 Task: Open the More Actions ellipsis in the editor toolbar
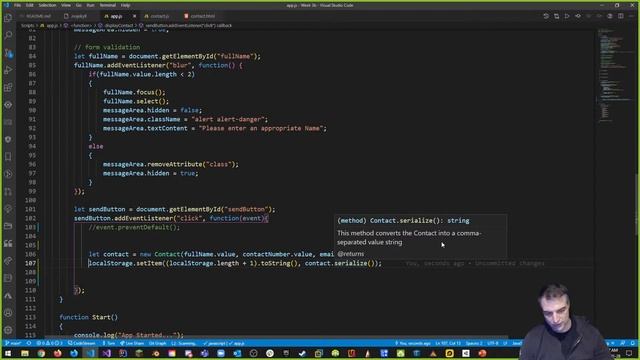coord(631,16)
